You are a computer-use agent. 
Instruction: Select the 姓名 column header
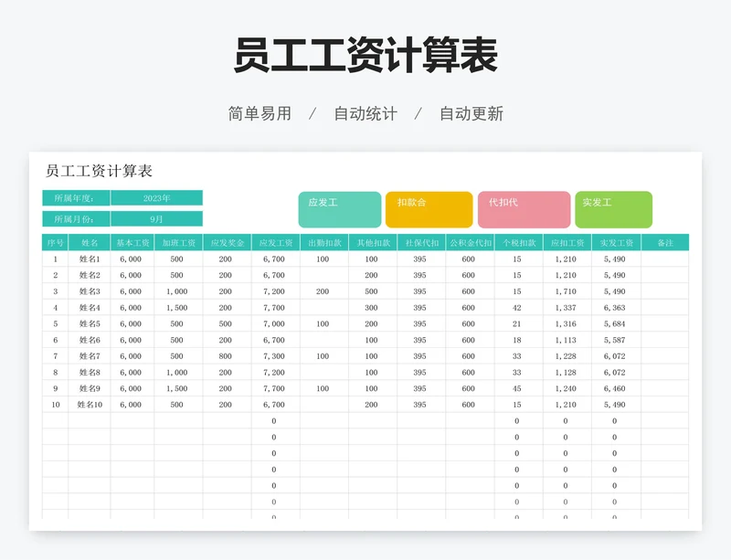[x=90, y=242]
